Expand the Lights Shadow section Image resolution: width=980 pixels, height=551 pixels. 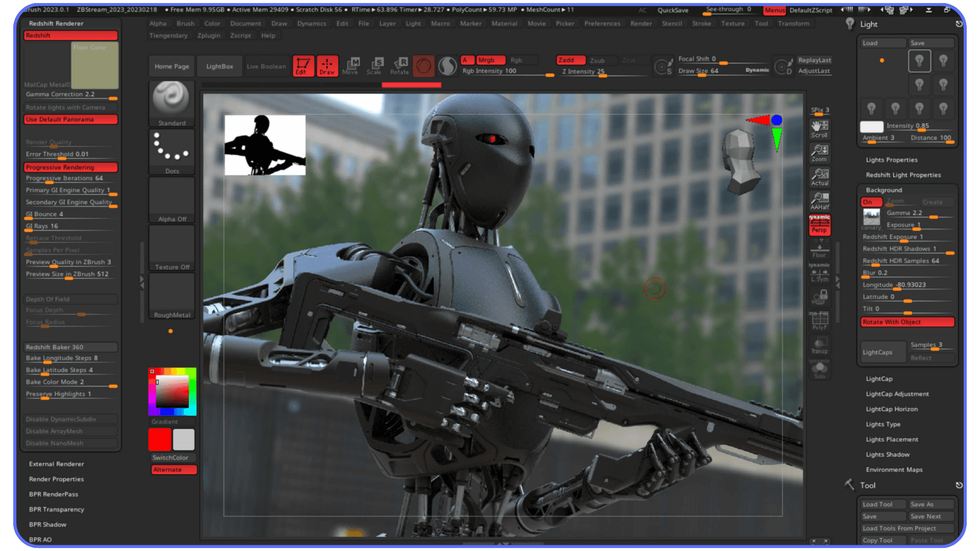coord(888,454)
